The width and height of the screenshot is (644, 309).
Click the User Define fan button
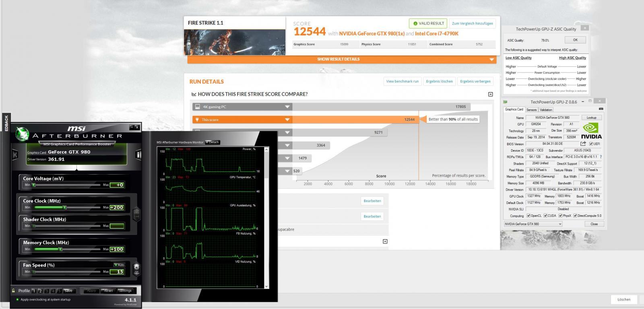click(136, 268)
